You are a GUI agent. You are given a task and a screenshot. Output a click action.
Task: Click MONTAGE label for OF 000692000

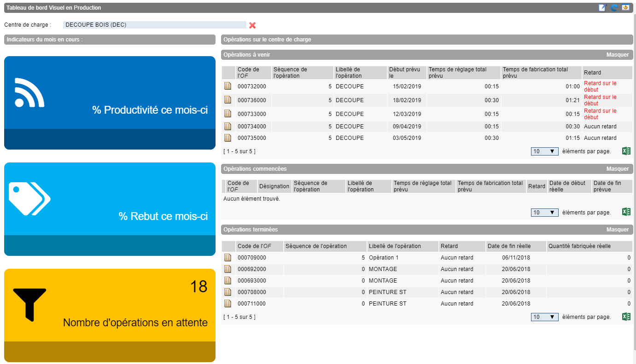tap(383, 269)
